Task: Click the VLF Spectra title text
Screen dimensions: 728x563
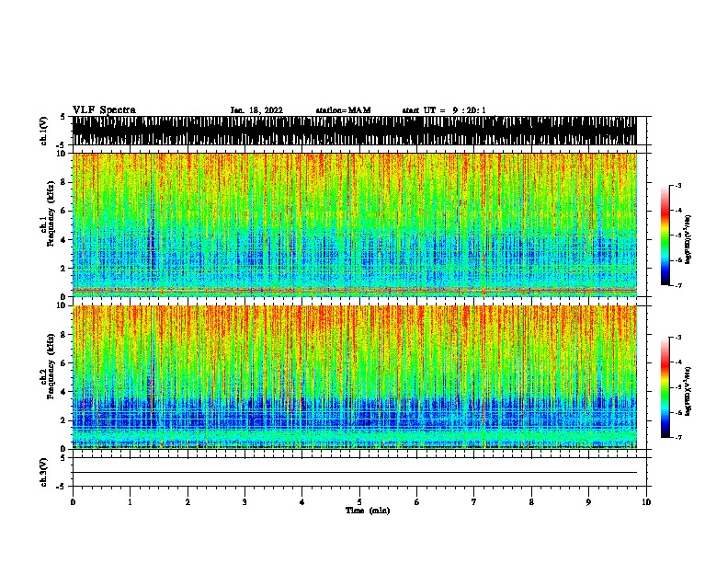Action: (x=104, y=110)
